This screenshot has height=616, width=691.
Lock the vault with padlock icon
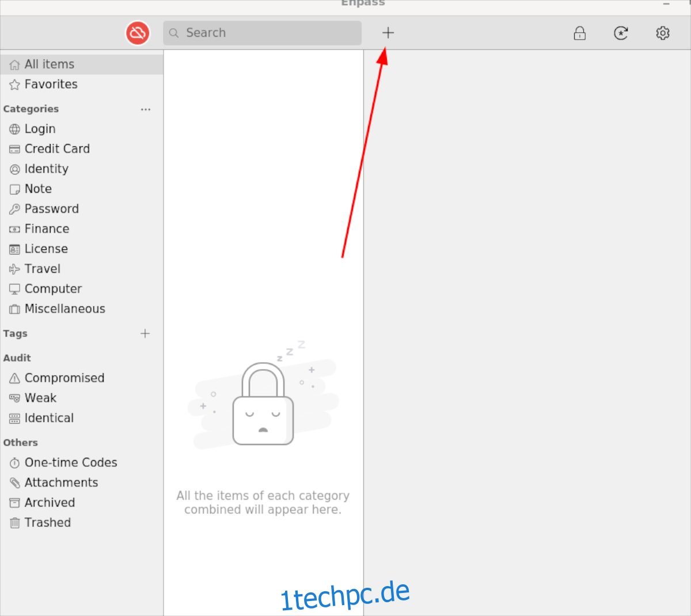(x=580, y=33)
